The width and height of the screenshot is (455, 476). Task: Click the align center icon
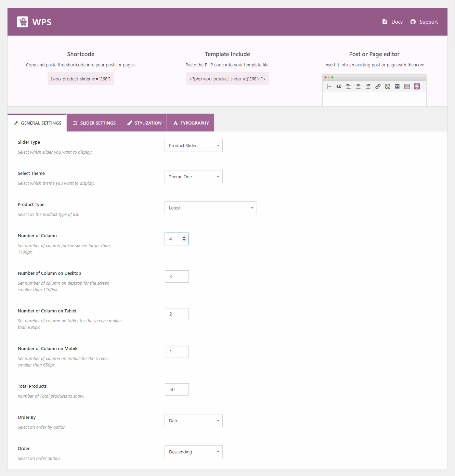pyautogui.click(x=358, y=87)
